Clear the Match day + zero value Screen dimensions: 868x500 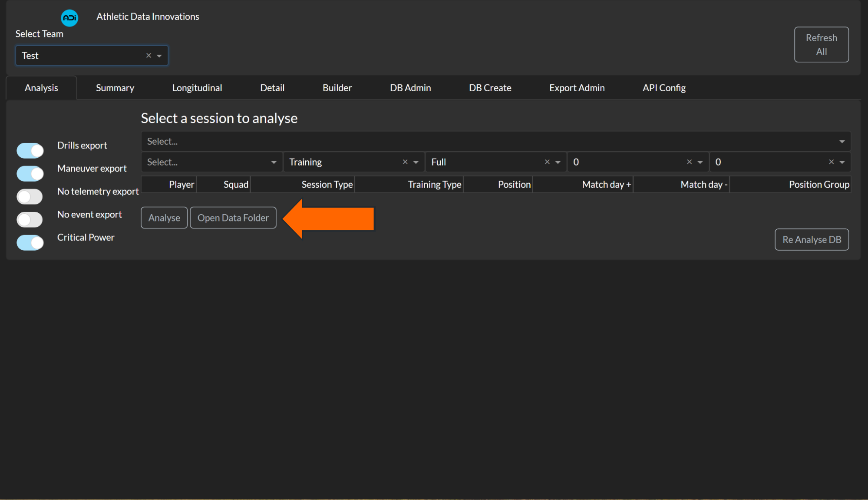pos(689,162)
